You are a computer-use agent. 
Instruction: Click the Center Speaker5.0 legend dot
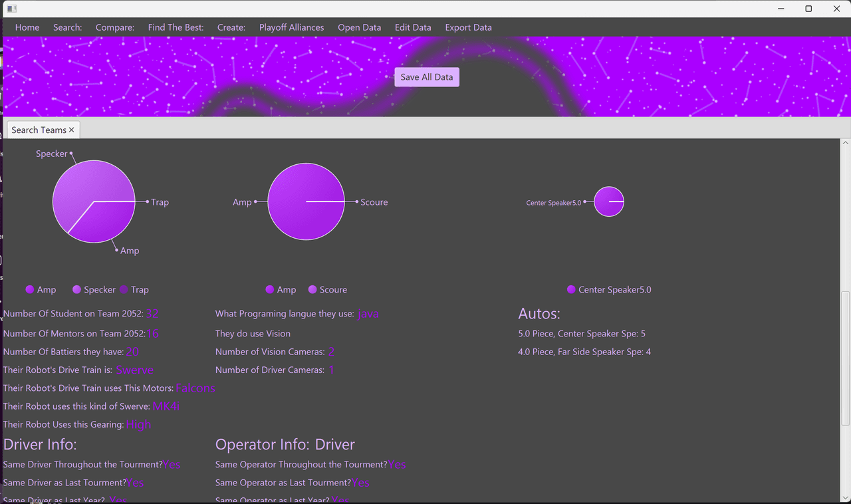[x=571, y=289]
